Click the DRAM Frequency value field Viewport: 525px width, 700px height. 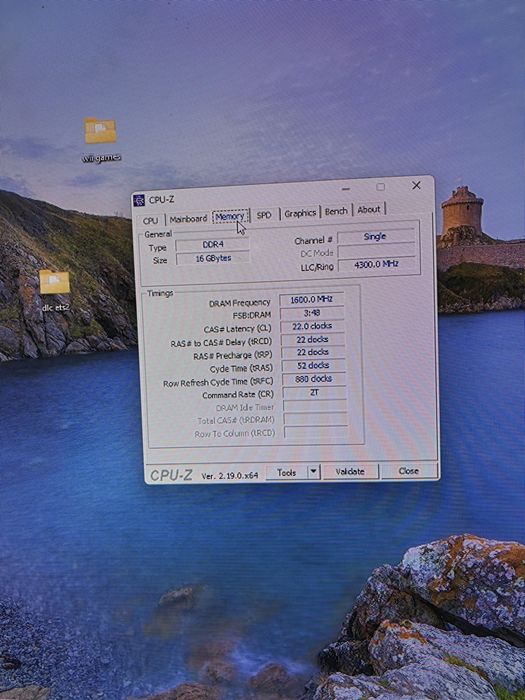[312, 300]
